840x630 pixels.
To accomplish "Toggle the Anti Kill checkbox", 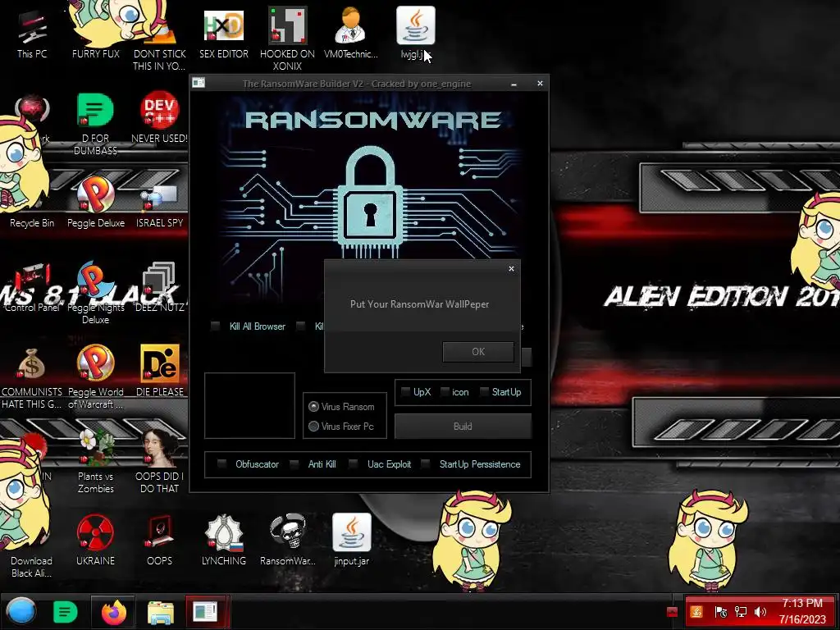I will click(x=294, y=464).
